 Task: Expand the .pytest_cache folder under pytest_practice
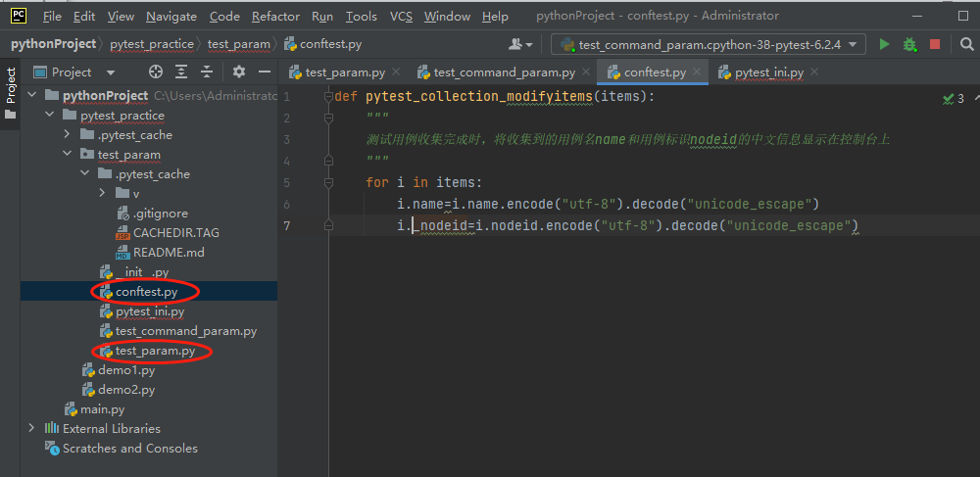pos(67,135)
